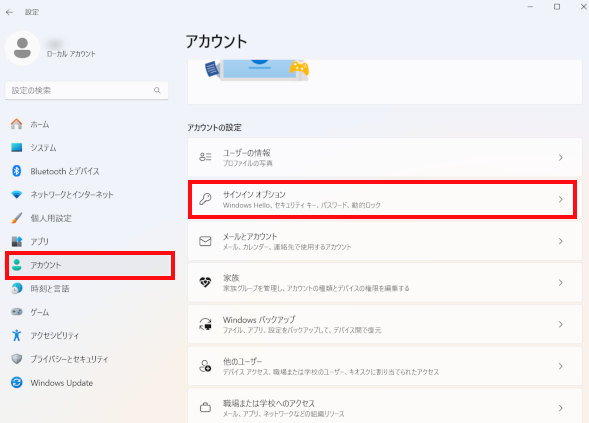589x423 pixels.
Task: Click the account illustration banner
Action: pyautogui.click(x=257, y=70)
